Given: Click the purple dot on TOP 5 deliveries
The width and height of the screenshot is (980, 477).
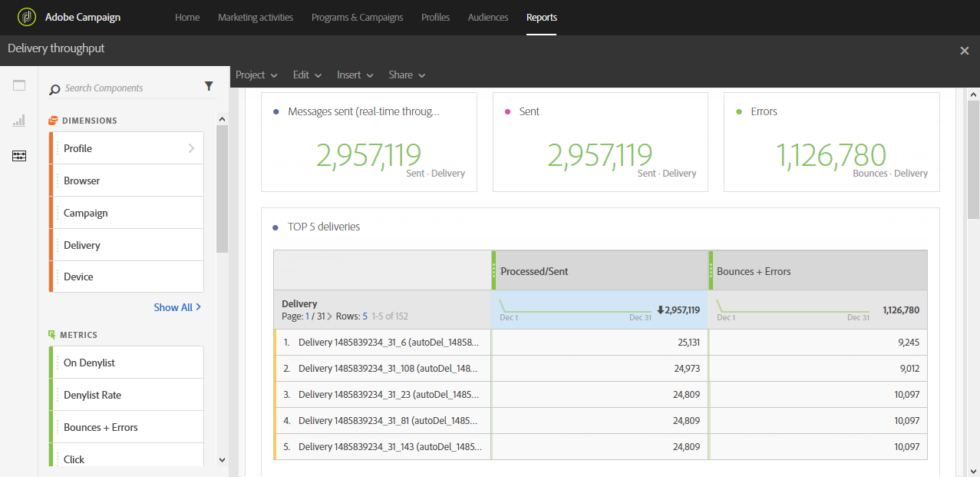Looking at the screenshot, I should pos(276,227).
